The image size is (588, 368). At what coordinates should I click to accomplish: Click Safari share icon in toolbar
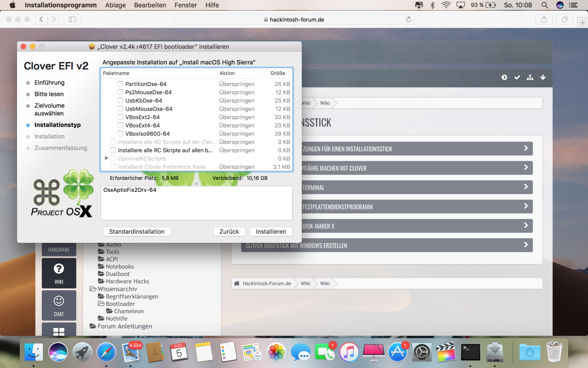(x=544, y=19)
